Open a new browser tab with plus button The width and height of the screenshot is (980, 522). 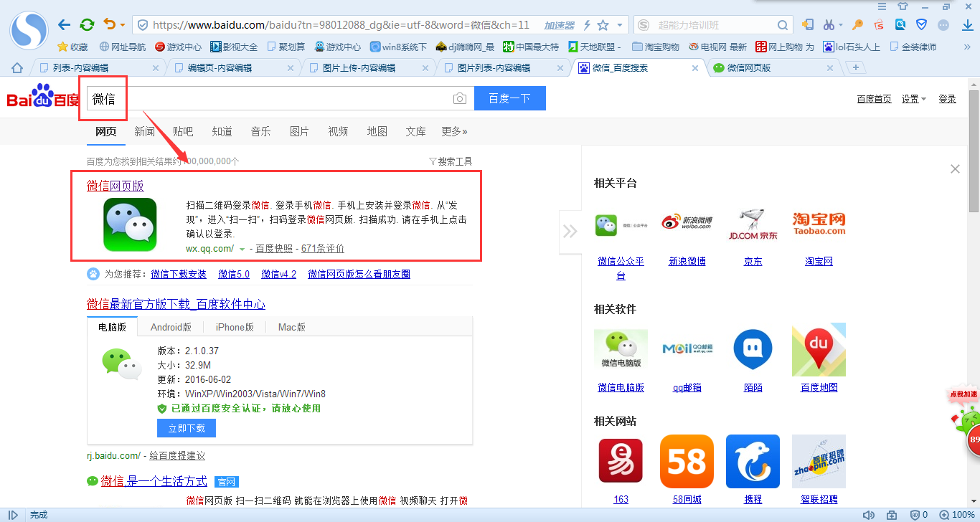tap(855, 68)
